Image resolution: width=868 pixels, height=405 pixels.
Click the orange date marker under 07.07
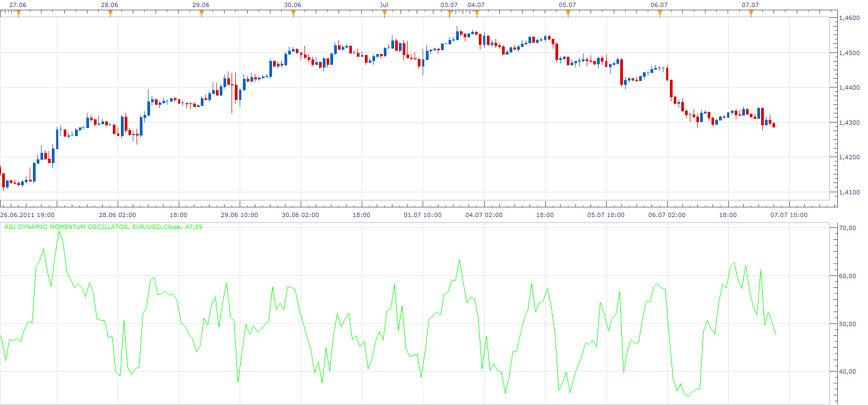pyautogui.click(x=750, y=13)
